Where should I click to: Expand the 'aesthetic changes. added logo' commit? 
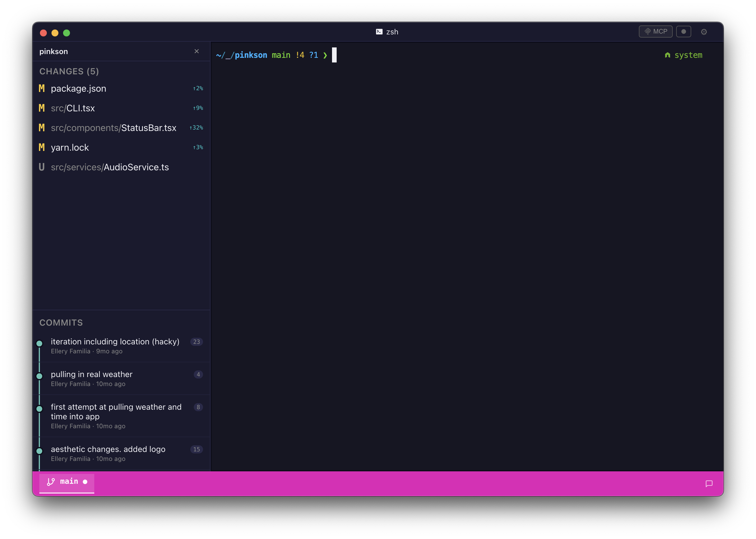click(108, 449)
